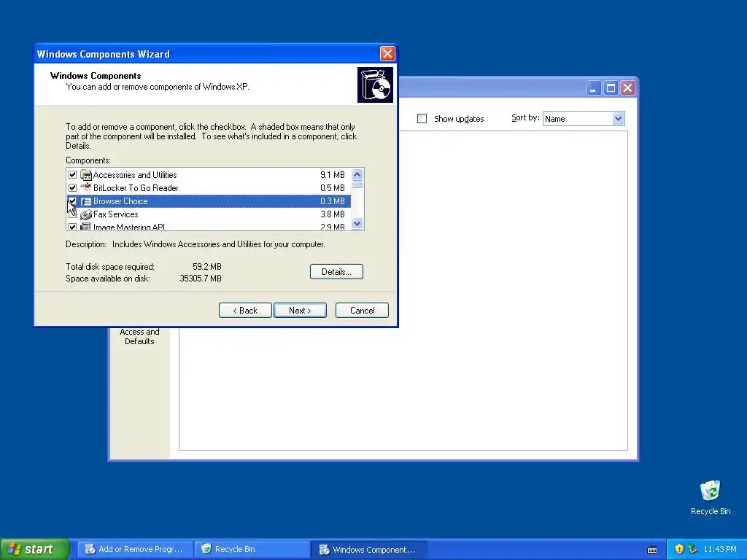
Task: Click Access and Defaults in background window
Action: 139,336
